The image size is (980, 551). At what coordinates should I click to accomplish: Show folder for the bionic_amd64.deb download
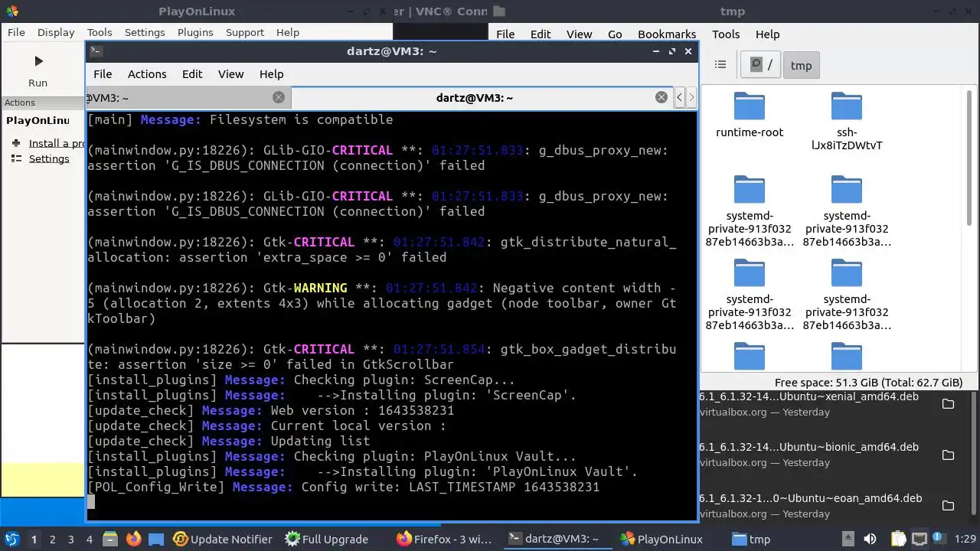coord(948,455)
